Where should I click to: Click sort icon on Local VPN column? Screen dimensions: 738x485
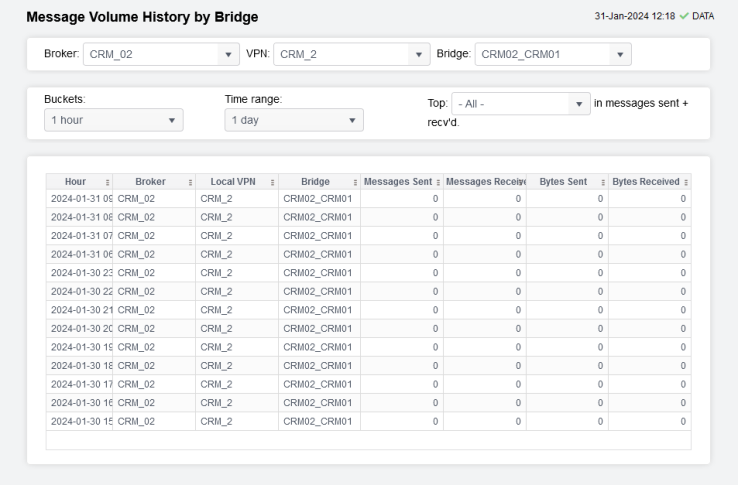click(273, 182)
